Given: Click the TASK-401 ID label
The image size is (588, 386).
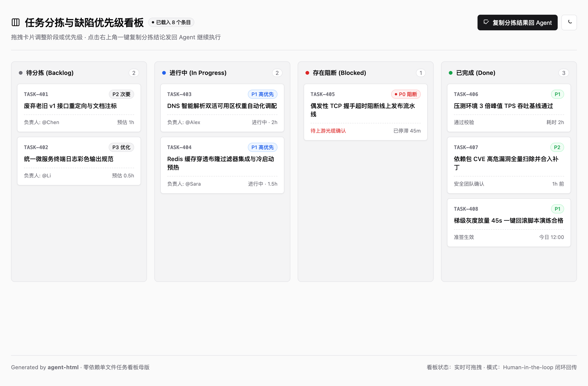Looking at the screenshot, I should click(x=36, y=94).
